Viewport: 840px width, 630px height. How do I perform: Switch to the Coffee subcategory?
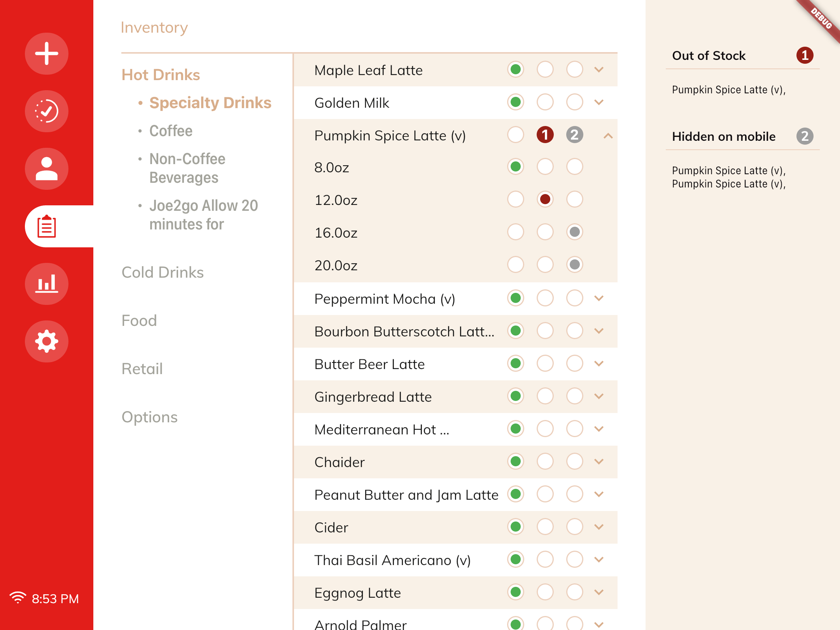tap(171, 131)
